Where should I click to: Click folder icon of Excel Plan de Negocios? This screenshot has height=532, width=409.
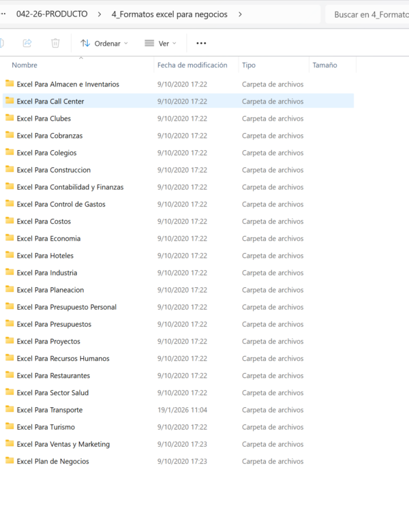click(x=10, y=461)
